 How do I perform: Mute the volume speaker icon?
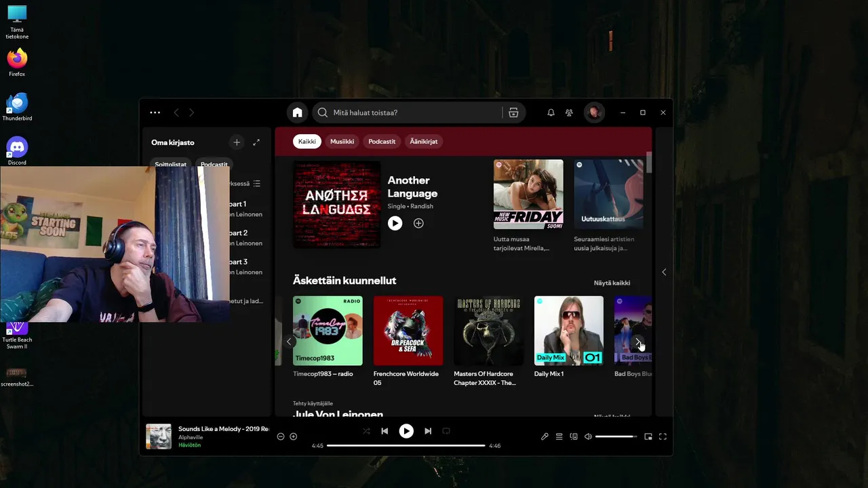point(588,436)
